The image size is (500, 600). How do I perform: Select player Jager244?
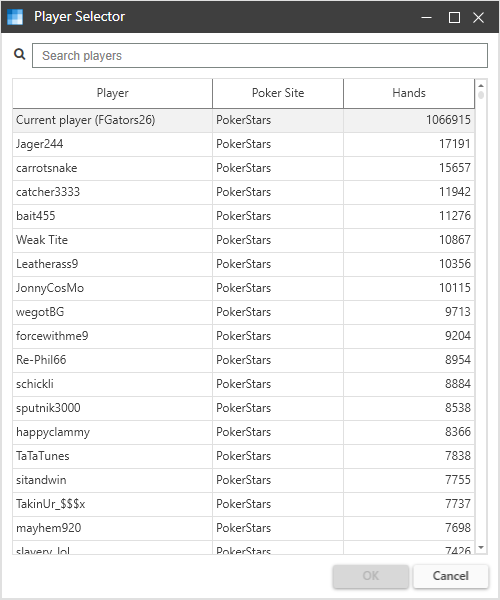[x=243, y=144]
